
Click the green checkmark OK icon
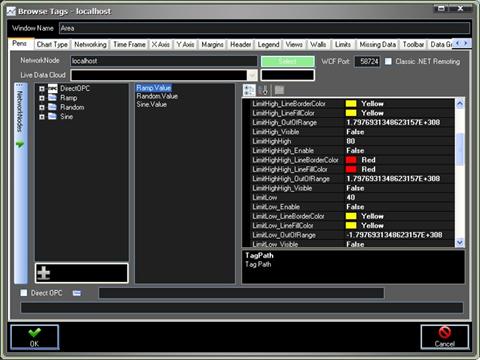[x=35, y=333]
